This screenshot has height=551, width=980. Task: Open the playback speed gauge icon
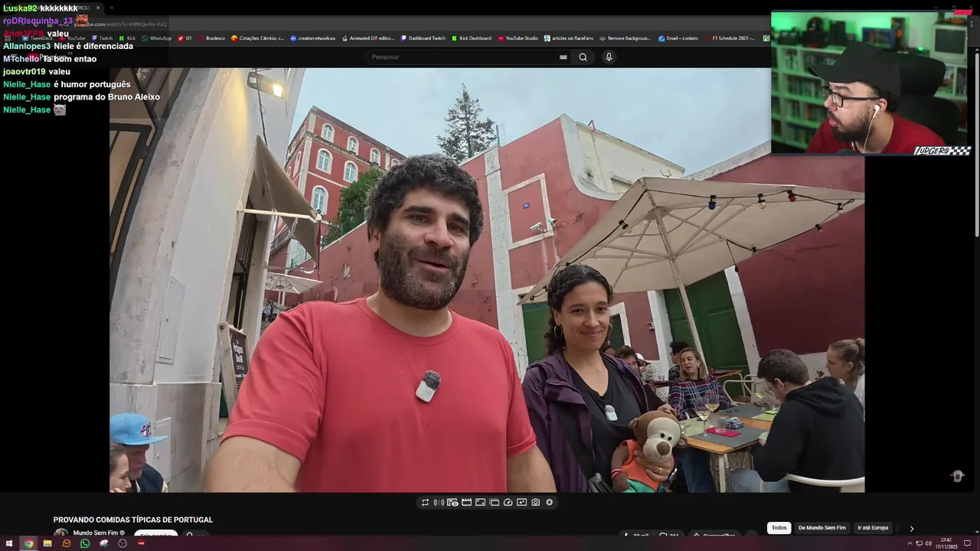click(508, 503)
